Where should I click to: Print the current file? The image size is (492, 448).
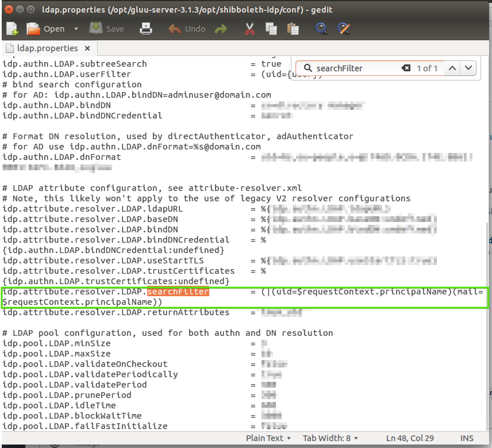point(146,28)
